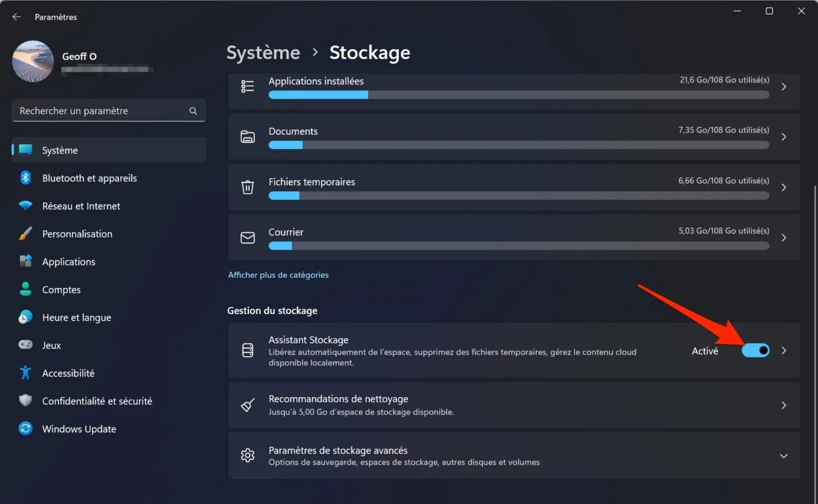Click the Documents usage progress bar
The height and width of the screenshot is (504, 818).
coord(518,145)
